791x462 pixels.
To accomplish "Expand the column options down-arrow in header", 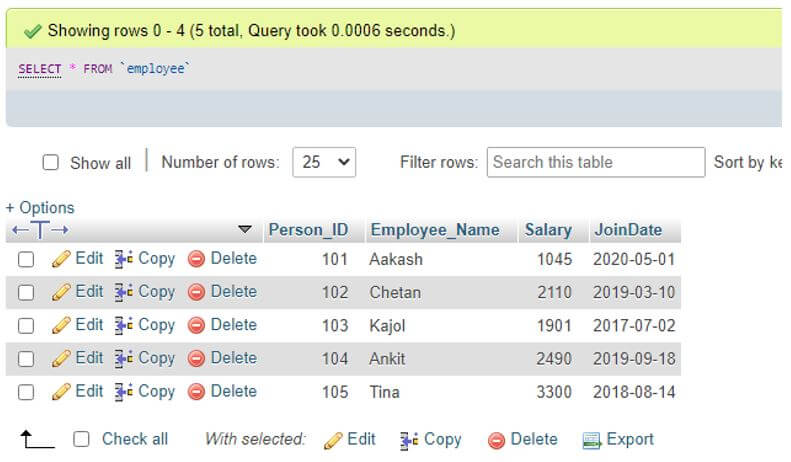I will [245, 230].
